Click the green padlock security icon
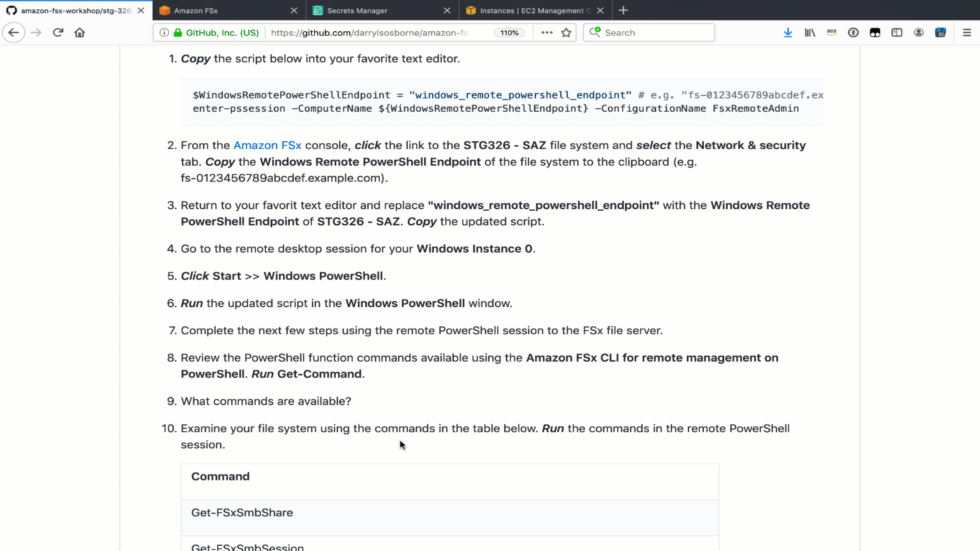This screenshot has height=551, width=980. [x=178, y=33]
